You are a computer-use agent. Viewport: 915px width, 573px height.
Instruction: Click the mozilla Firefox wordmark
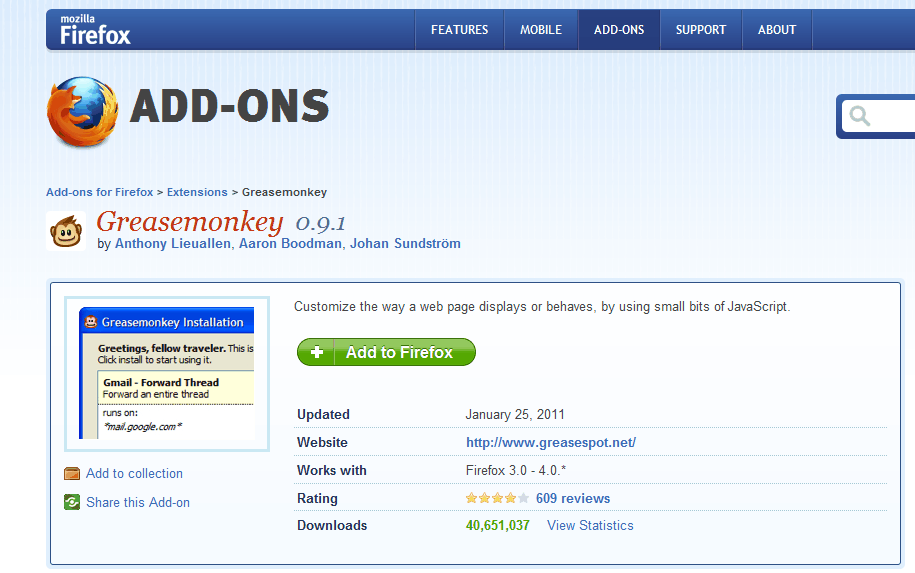pyautogui.click(x=95, y=30)
